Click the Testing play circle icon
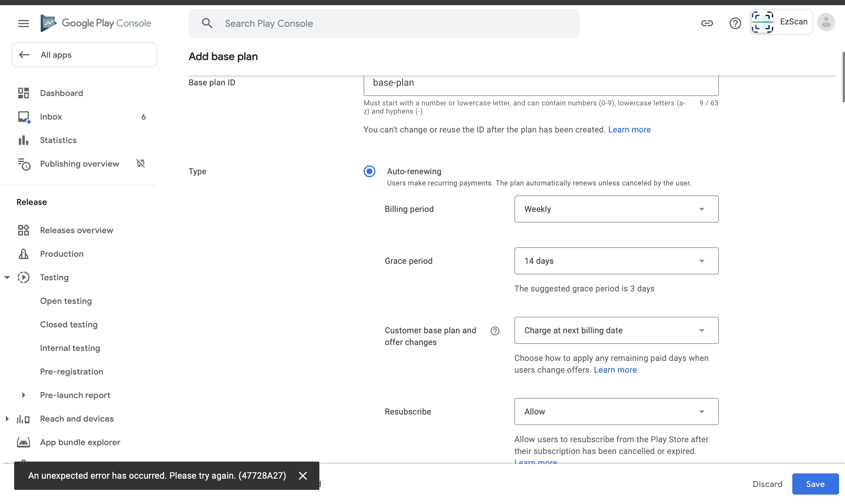Screen dimensions: 845x504 click(x=24, y=278)
